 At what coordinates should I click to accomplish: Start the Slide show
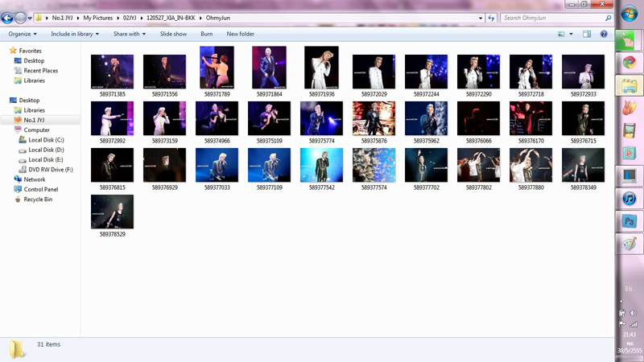pyautogui.click(x=173, y=34)
